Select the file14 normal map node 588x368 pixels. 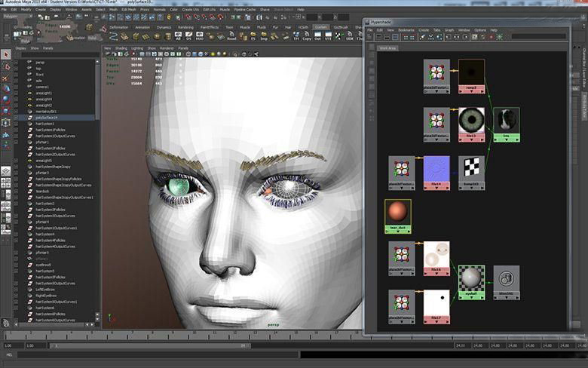point(436,173)
